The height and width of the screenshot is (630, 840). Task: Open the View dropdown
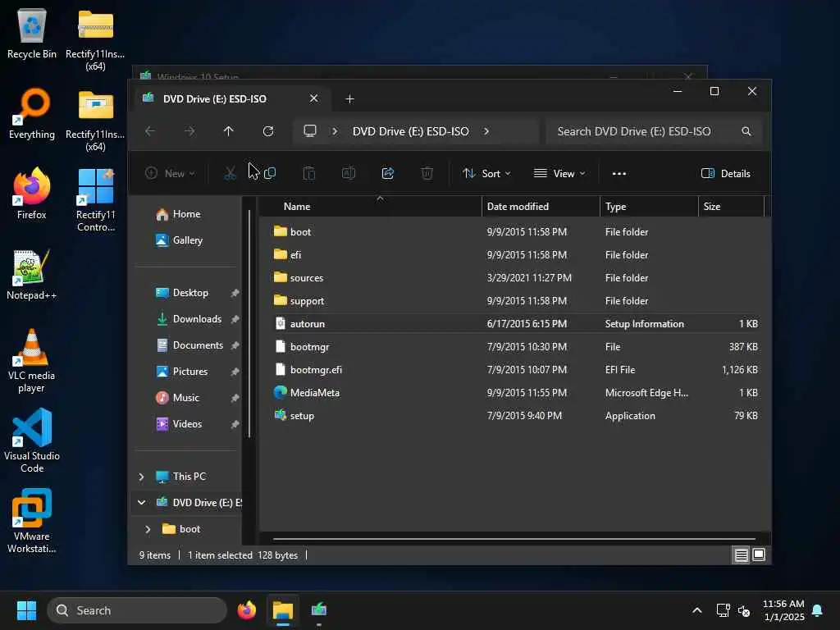click(x=559, y=174)
